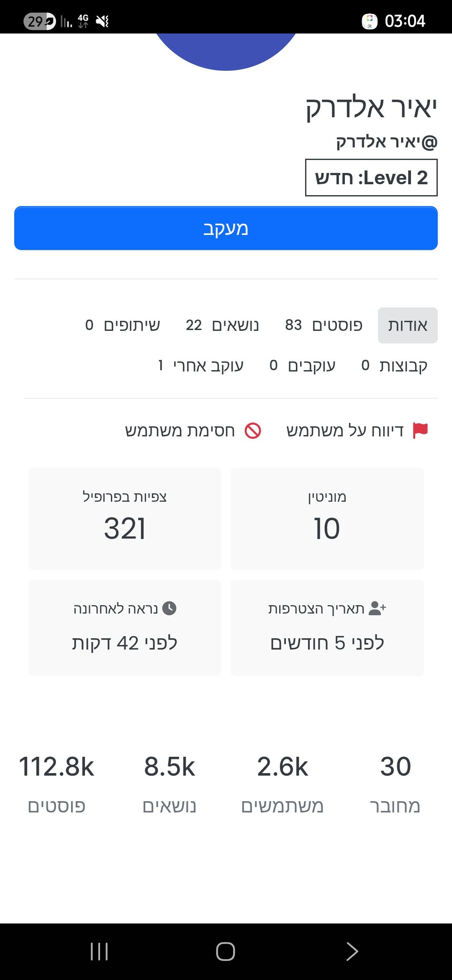The width and height of the screenshot is (452, 980).
Task: Tap Android recent apps navigation icon
Action: (x=99, y=952)
